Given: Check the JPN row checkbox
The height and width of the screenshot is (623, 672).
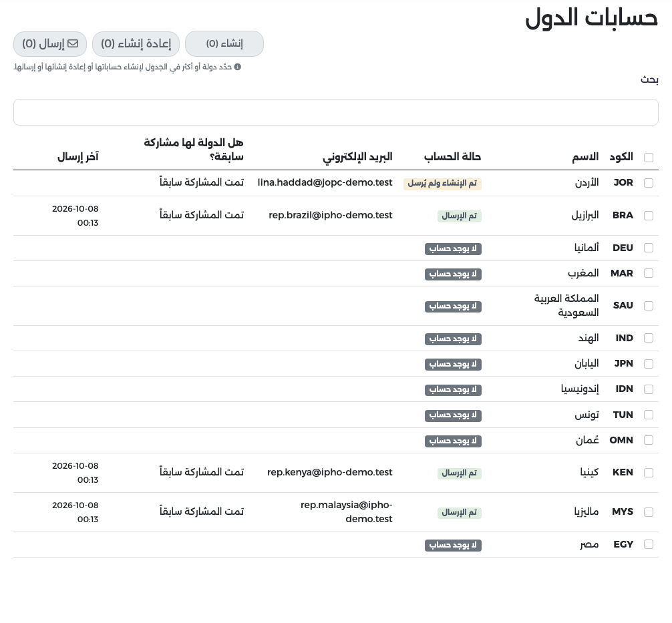Looking at the screenshot, I should [x=649, y=364].
